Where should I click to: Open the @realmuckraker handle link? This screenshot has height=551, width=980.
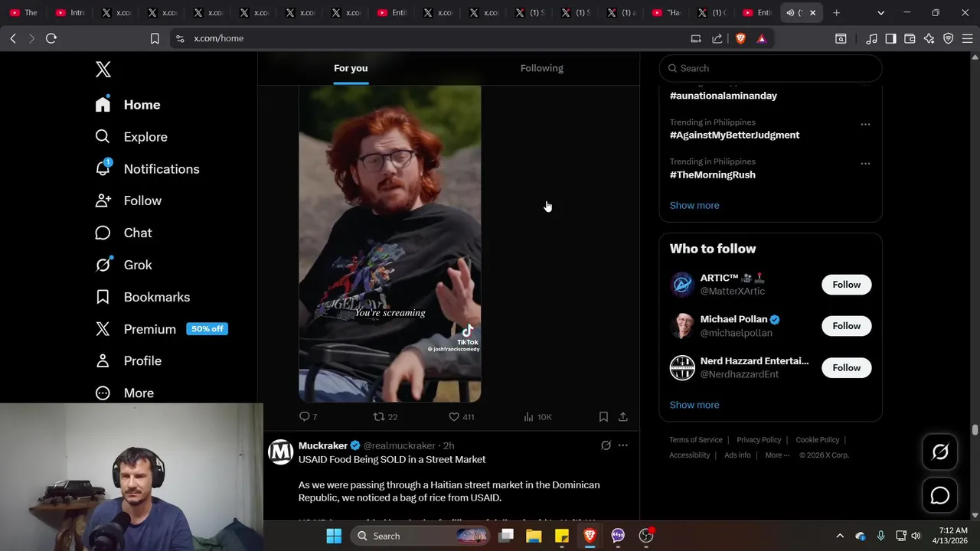click(x=399, y=445)
